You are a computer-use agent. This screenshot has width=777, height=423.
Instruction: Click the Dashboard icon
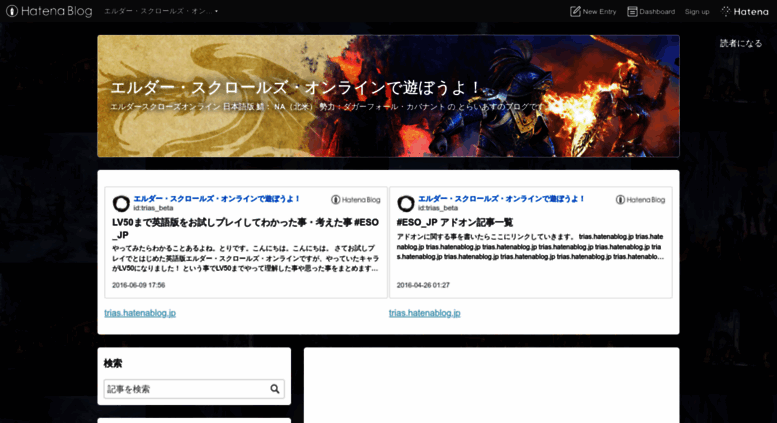click(632, 11)
